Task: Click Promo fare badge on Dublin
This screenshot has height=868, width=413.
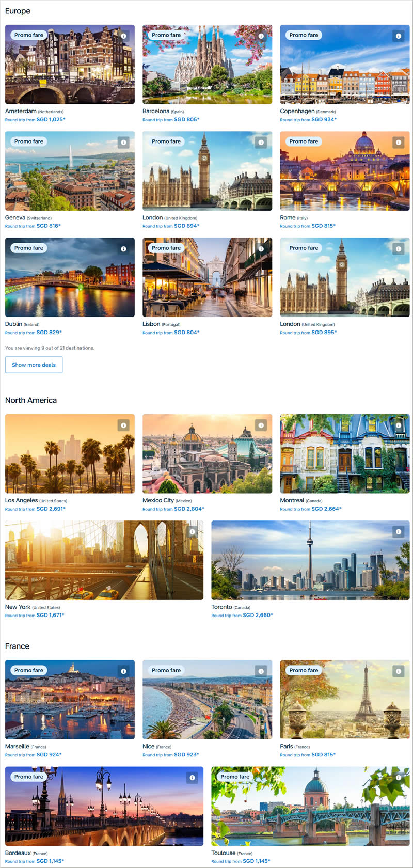Action: coord(29,248)
